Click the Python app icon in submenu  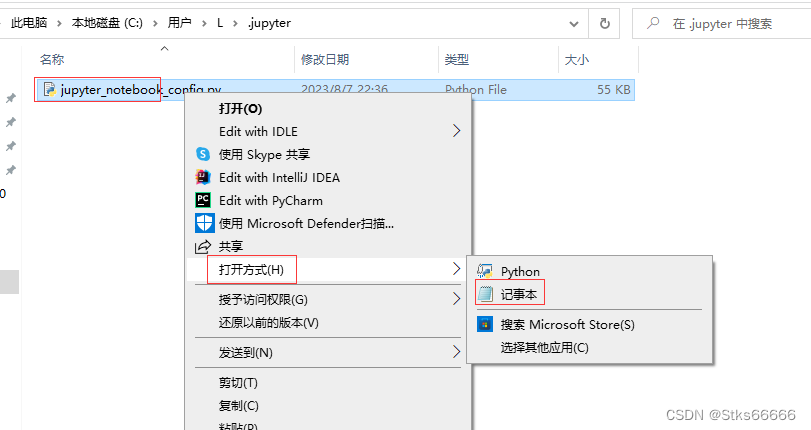point(485,271)
